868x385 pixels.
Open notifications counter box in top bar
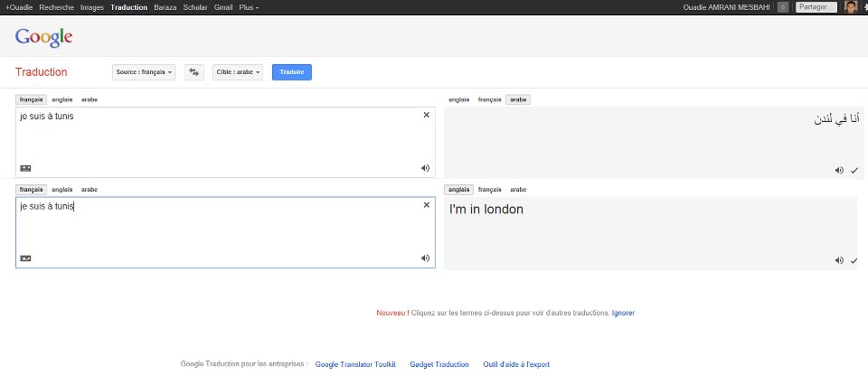[783, 7]
